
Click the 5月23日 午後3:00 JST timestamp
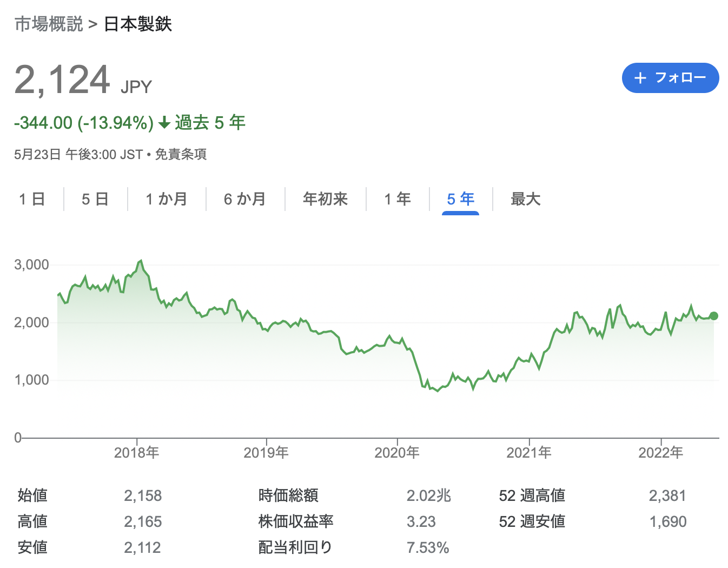click(78, 155)
